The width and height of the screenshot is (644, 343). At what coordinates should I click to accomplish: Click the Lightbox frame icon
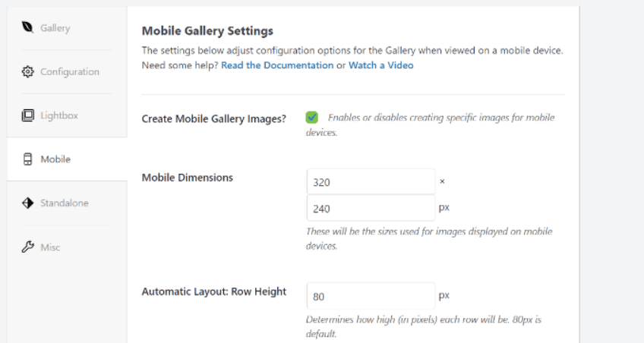[x=27, y=115]
